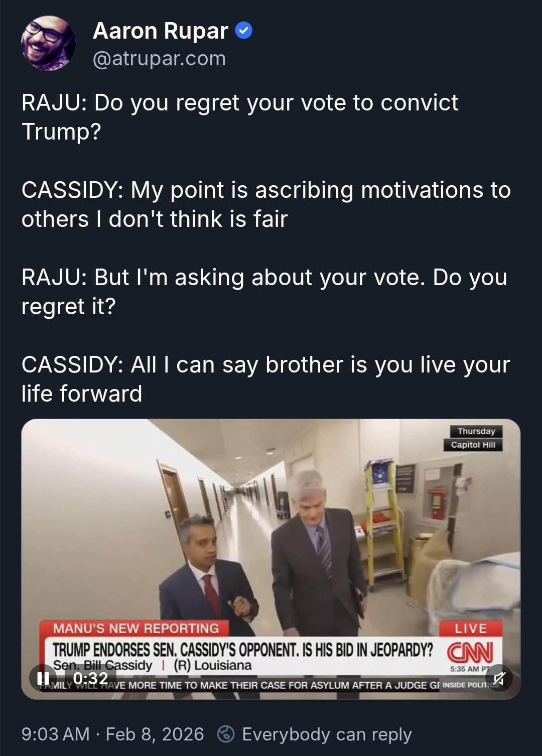Tap the 9:03 AM Feb 8, 2026 timestamp
The width and height of the screenshot is (542, 756).
112,734
